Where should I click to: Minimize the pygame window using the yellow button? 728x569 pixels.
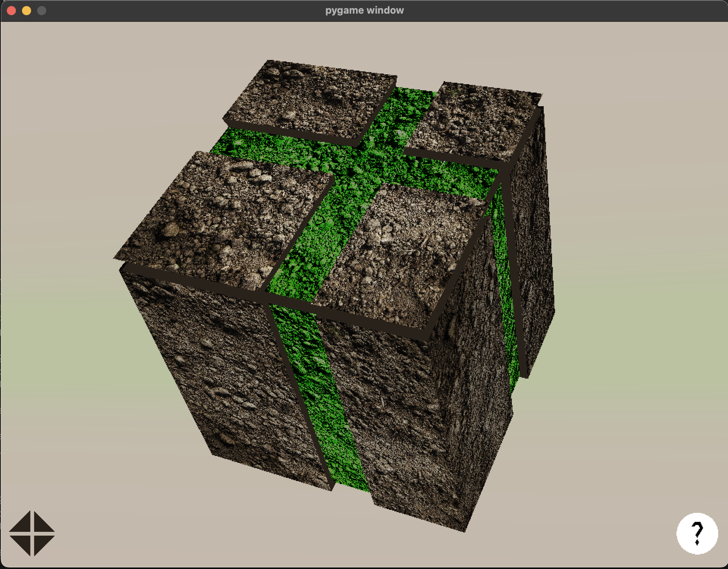tap(27, 11)
